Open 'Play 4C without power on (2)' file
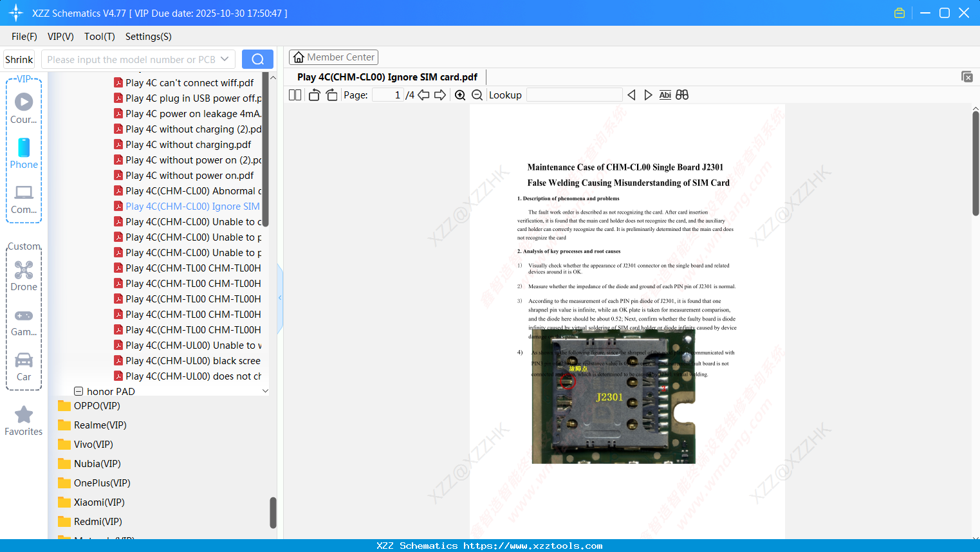 [188, 160]
